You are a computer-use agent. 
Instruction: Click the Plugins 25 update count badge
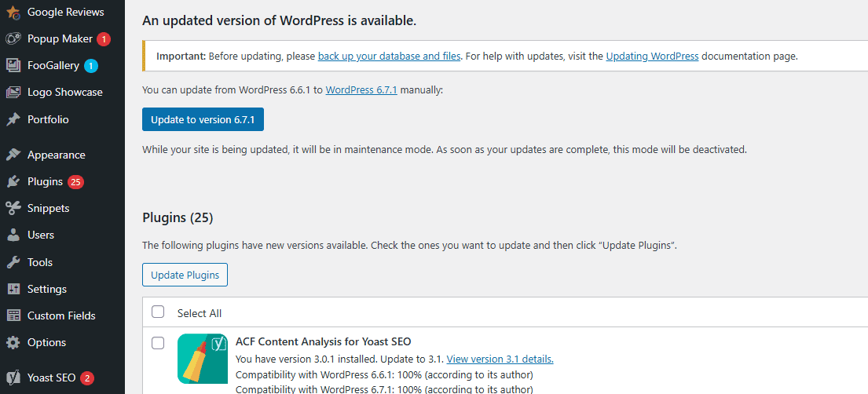[76, 182]
